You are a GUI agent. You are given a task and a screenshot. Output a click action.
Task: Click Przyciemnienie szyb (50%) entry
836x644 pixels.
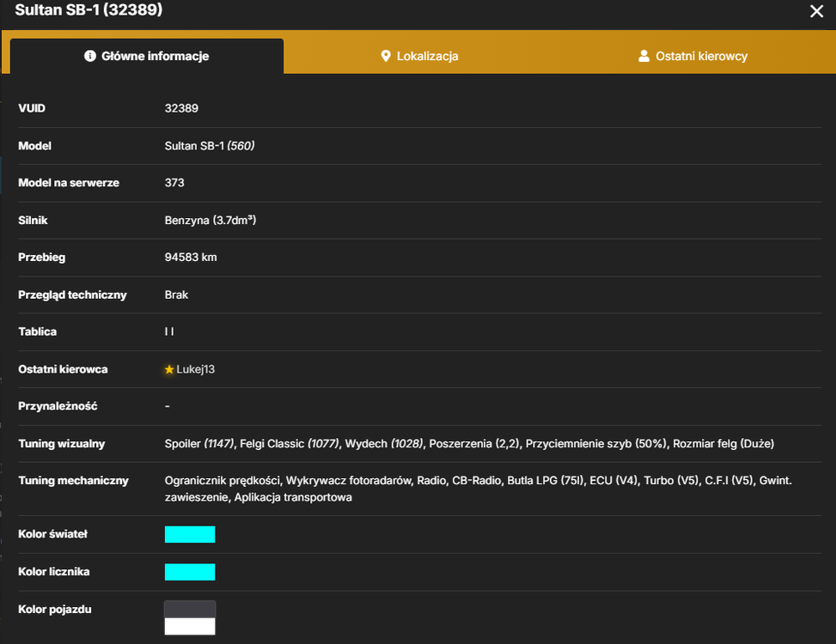coord(596,443)
